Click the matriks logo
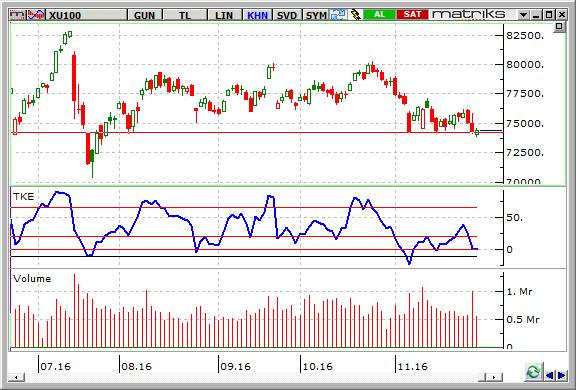The height and width of the screenshot is (390, 576). pyautogui.click(x=469, y=14)
